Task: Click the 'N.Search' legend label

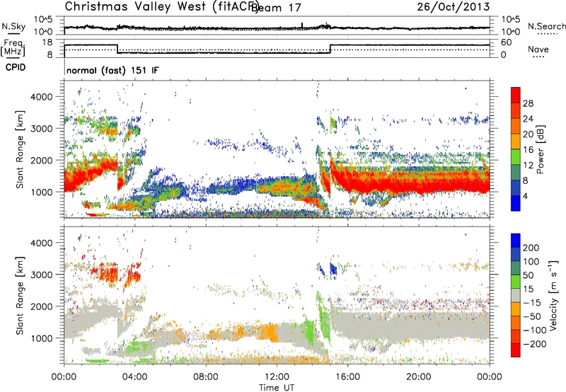Action: point(546,26)
